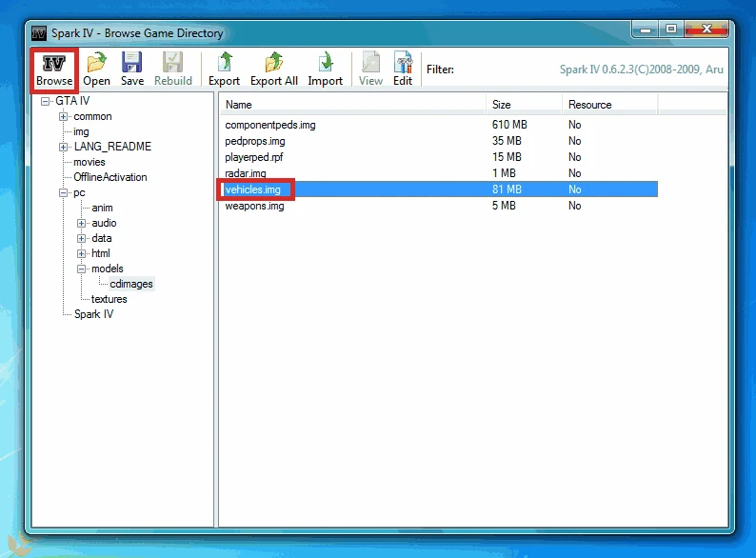Collapse the GTA IV root node
756x558 pixels.
click(x=46, y=101)
